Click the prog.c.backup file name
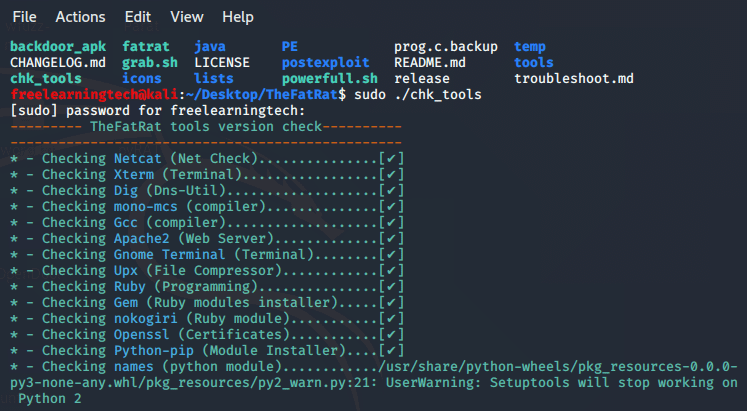 [446, 47]
